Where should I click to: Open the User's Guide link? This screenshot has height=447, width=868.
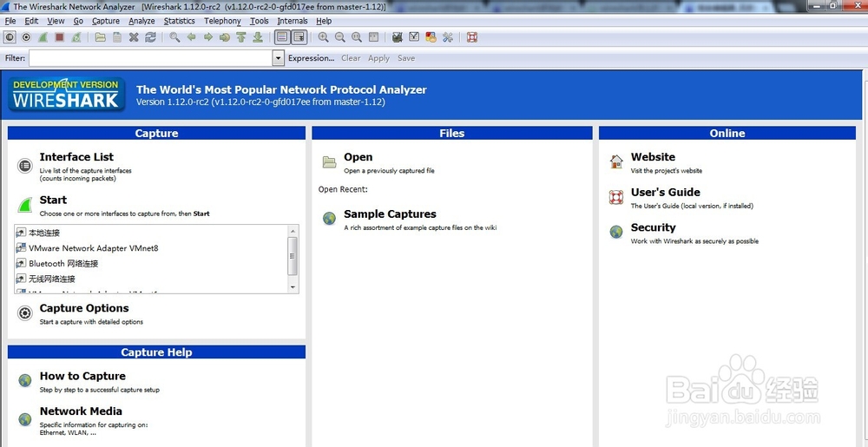(666, 193)
